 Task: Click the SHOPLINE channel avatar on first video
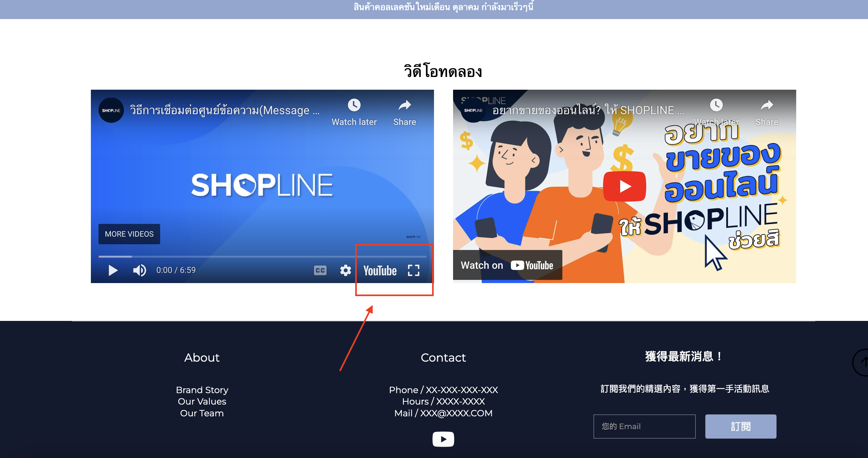click(x=111, y=110)
